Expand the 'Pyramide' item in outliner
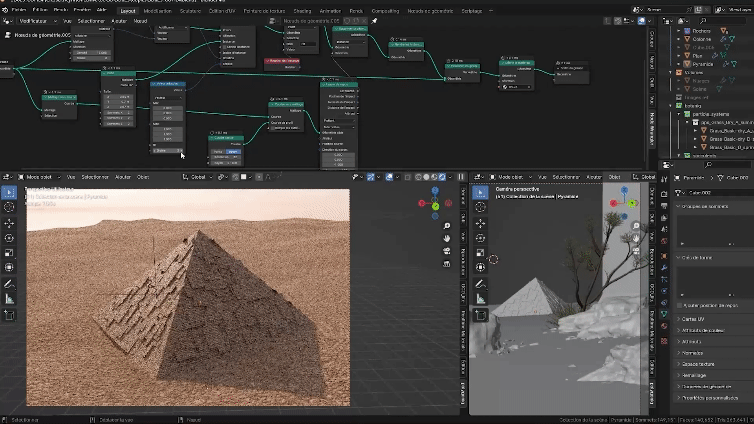The width and height of the screenshot is (754, 424). (x=676, y=62)
